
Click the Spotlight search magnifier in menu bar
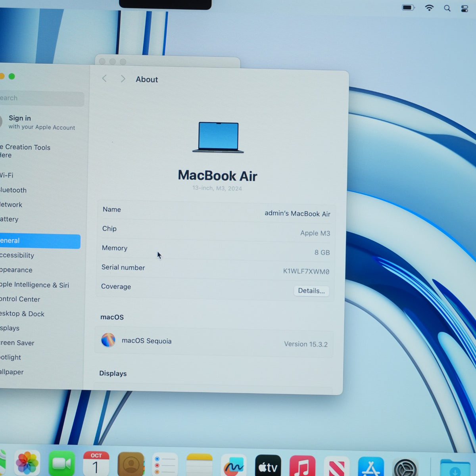[x=447, y=8]
